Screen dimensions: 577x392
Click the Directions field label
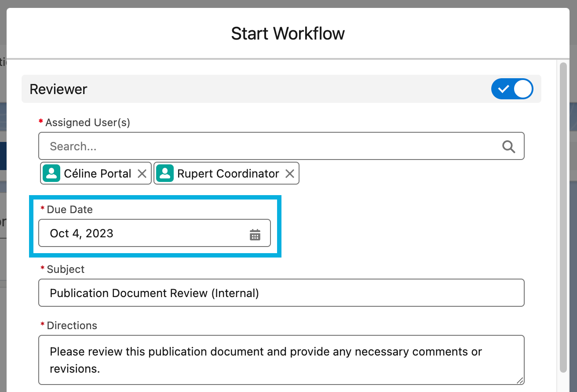[72, 326]
